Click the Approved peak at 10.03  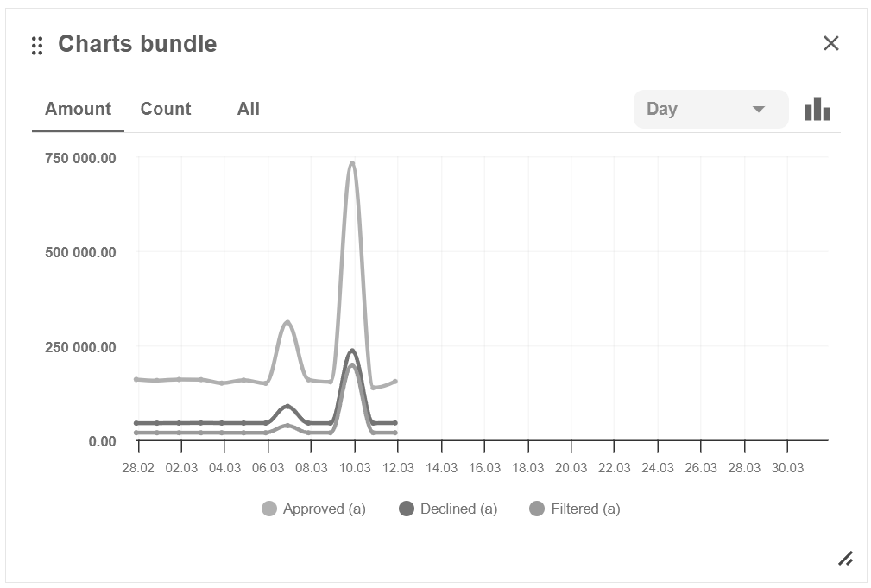(352, 163)
